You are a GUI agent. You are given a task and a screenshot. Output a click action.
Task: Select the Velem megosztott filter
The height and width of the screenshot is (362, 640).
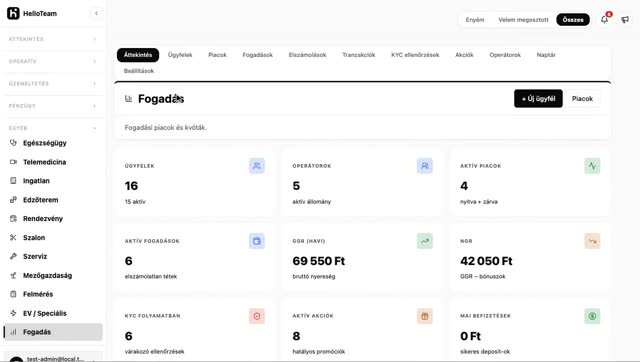click(523, 20)
